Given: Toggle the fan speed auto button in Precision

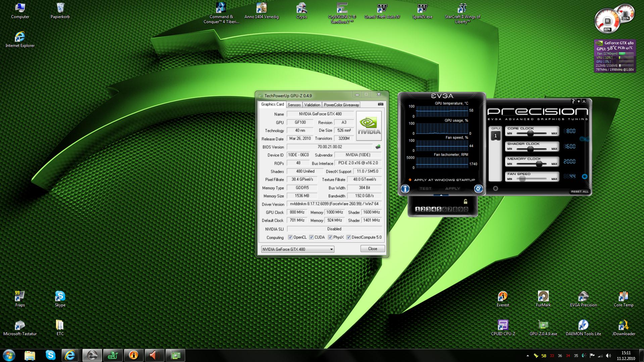Looking at the screenshot, I should pos(585,176).
